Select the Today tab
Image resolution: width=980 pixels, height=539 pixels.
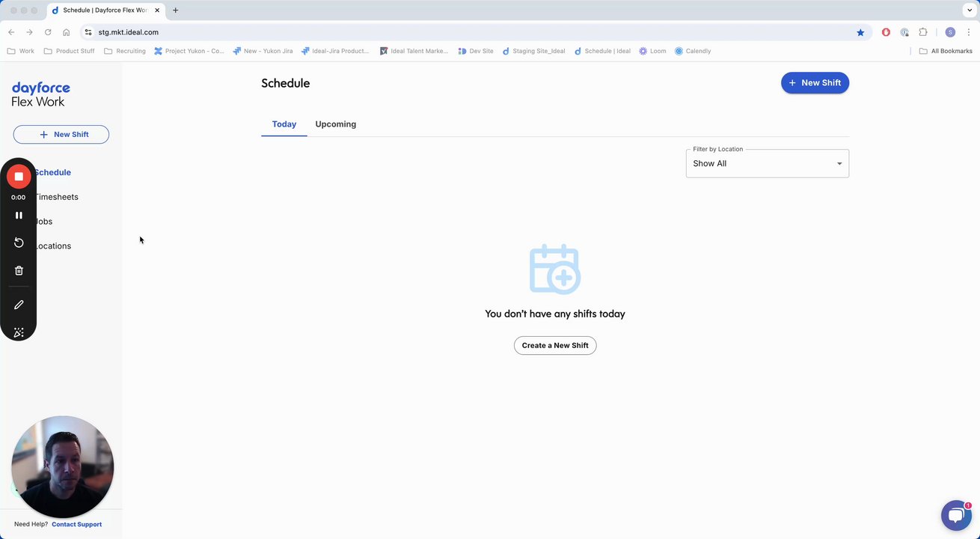click(284, 124)
